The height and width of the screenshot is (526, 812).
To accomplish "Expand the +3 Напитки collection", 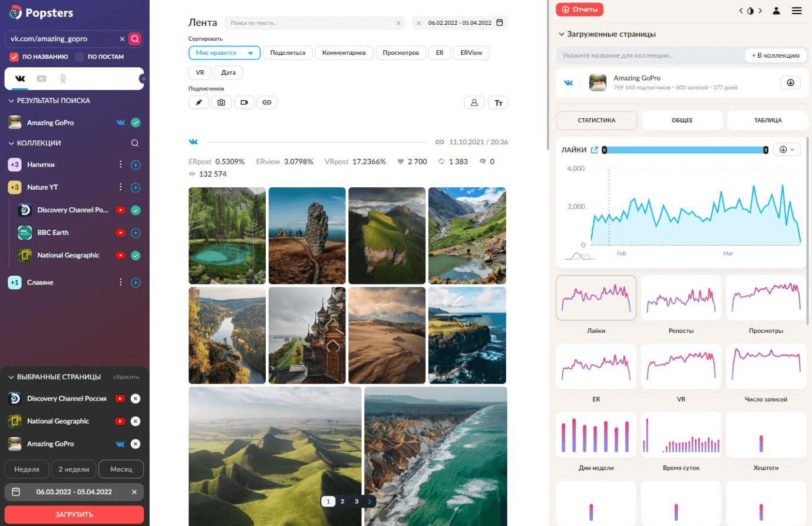I will click(x=15, y=165).
